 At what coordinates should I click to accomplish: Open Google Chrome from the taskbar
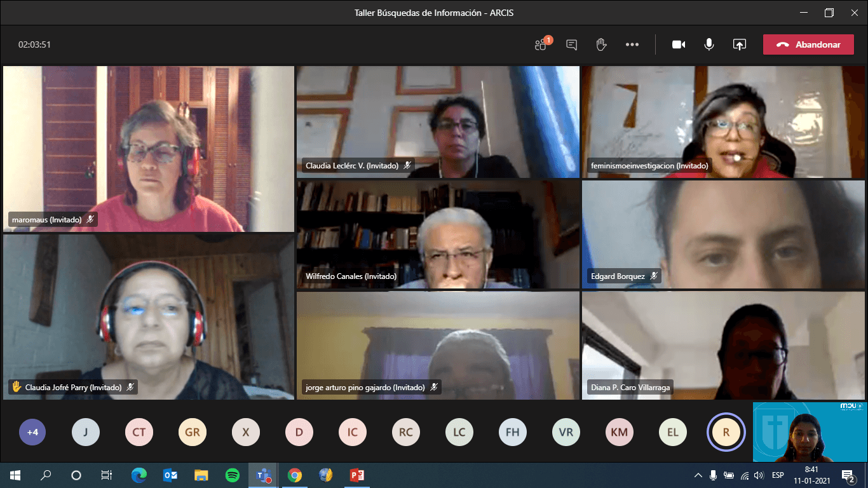pyautogui.click(x=294, y=475)
